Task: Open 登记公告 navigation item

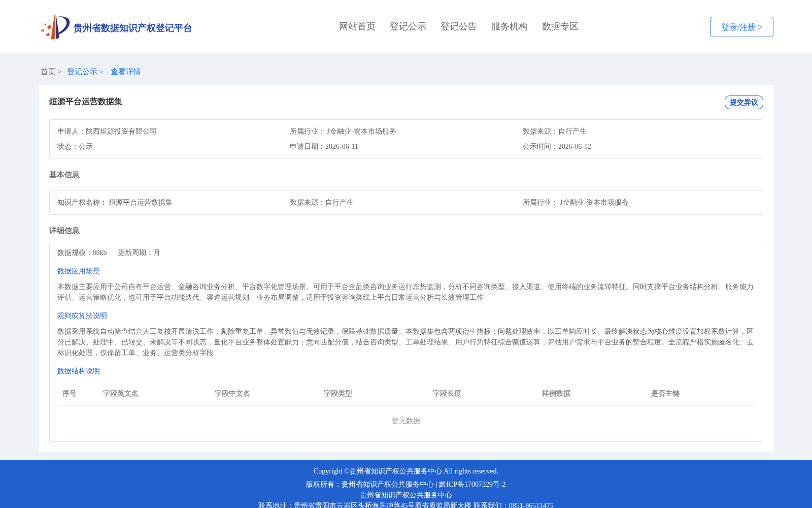Action: click(459, 26)
